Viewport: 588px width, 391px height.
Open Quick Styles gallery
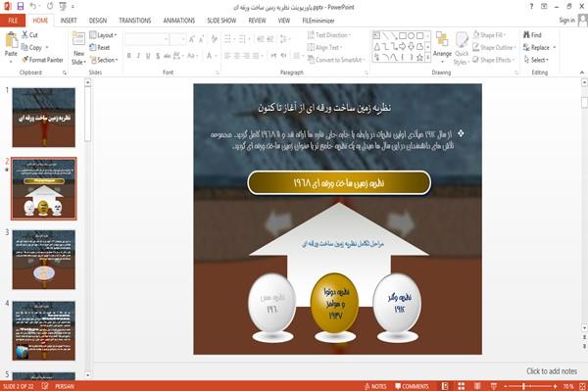click(462, 48)
